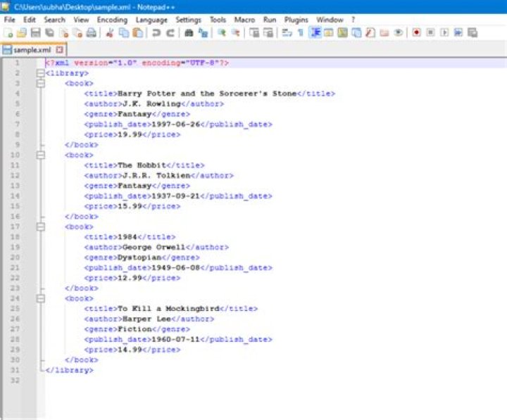This screenshot has width=507, height=420.
Task: Click the Harry Potter title line
Action: (210, 94)
